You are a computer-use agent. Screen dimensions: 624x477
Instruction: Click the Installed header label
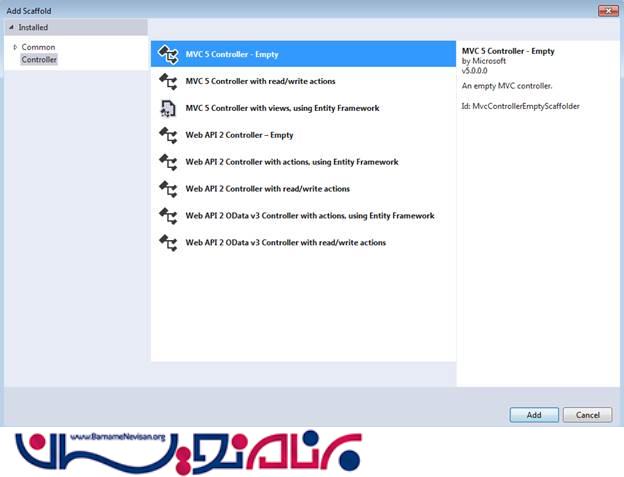coord(33,27)
